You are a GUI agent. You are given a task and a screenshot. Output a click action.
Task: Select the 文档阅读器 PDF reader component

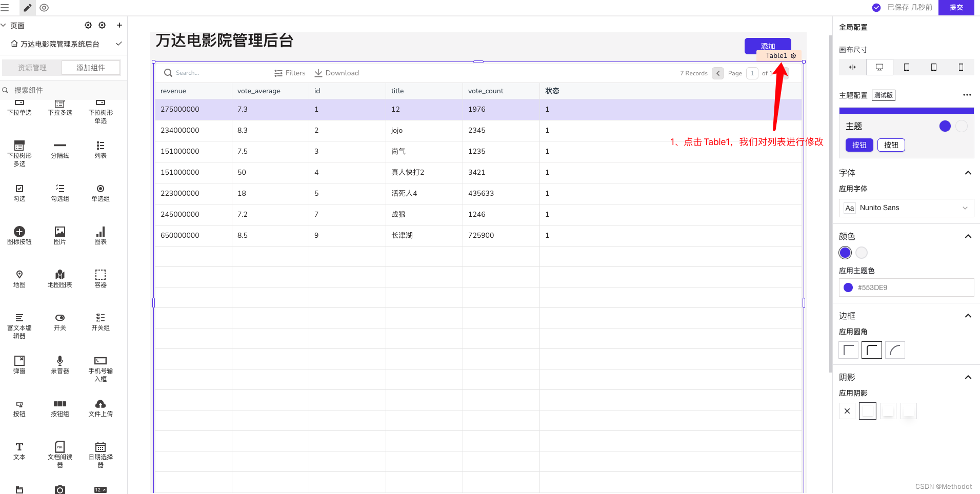point(60,455)
